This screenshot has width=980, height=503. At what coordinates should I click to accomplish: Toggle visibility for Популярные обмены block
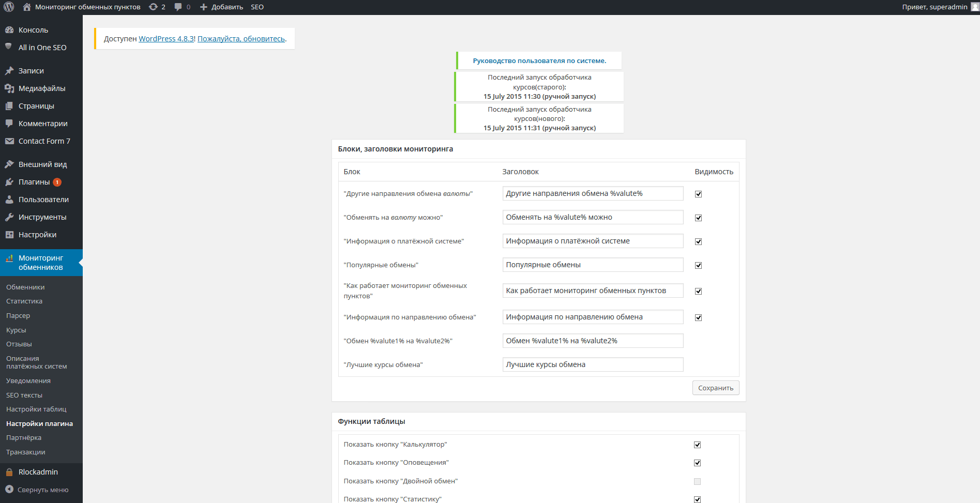pos(698,265)
